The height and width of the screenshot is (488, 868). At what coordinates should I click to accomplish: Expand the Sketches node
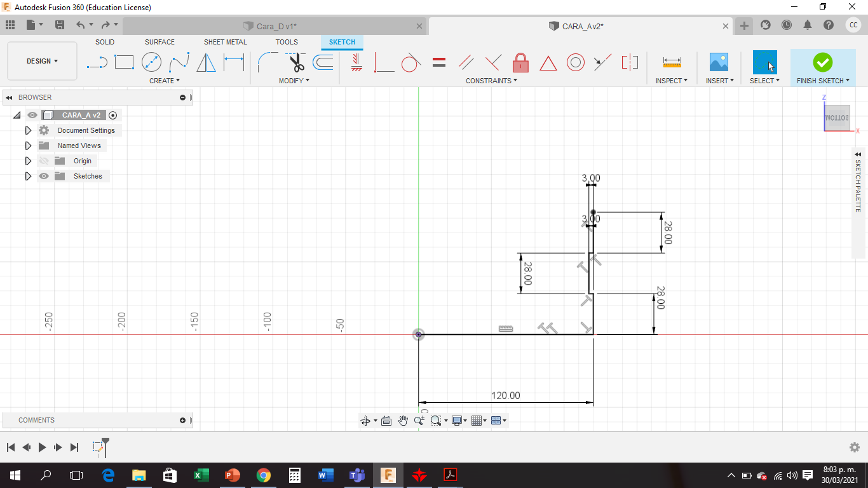(28, 176)
